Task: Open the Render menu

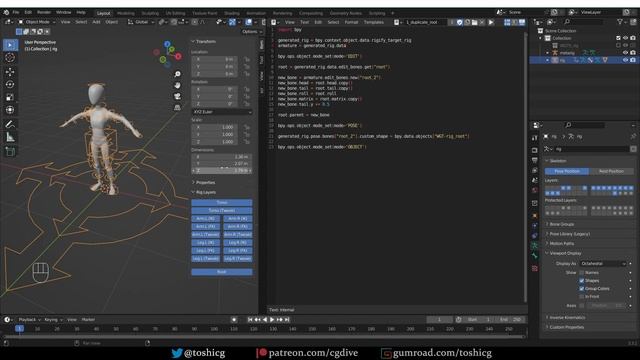Action: click(x=44, y=13)
